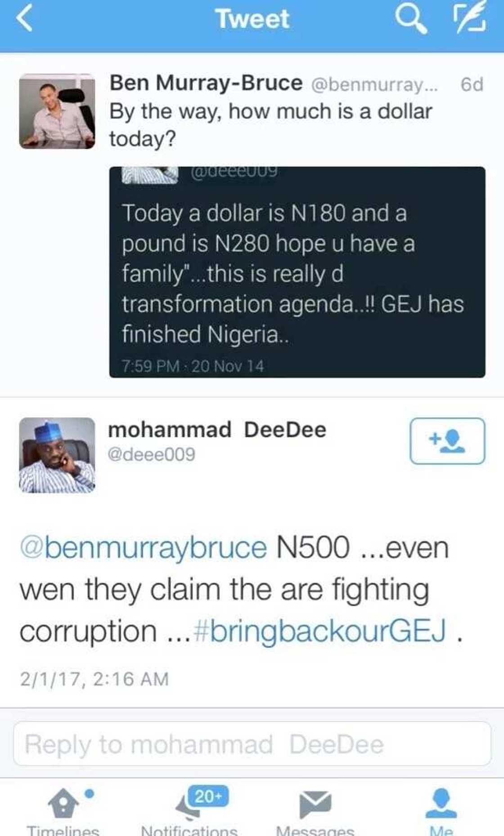Tap the @deee009 handle under mohammad DeeDee
This screenshot has height=836, width=504.
pos(152,454)
